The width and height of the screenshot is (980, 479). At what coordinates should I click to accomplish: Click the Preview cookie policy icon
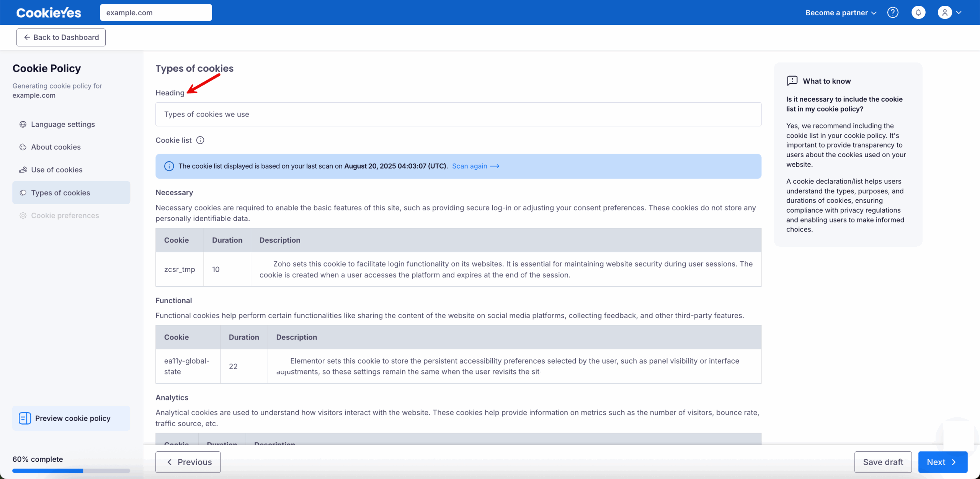25,418
